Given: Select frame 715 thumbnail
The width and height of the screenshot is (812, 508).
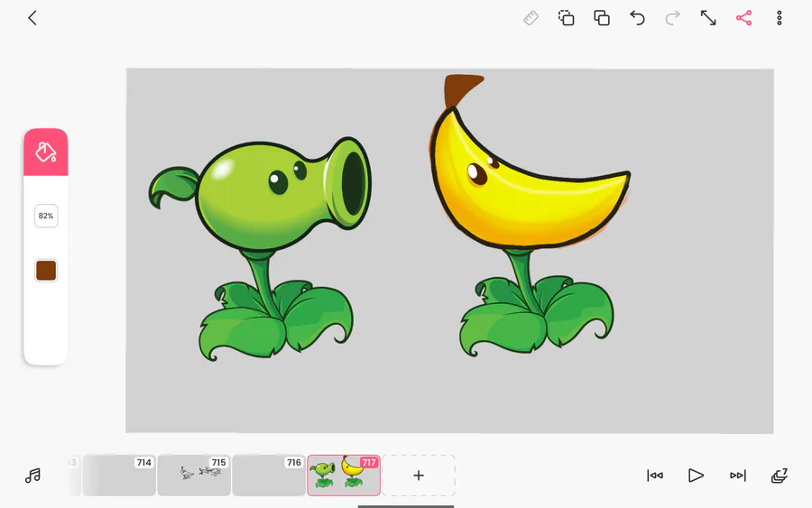Looking at the screenshot, I should point(194,476).
